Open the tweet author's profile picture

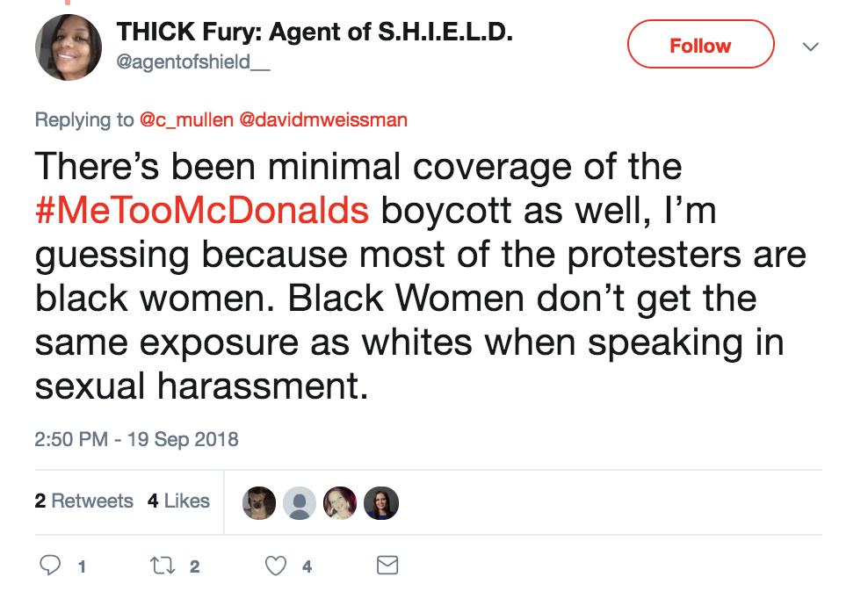click(69, 46)
